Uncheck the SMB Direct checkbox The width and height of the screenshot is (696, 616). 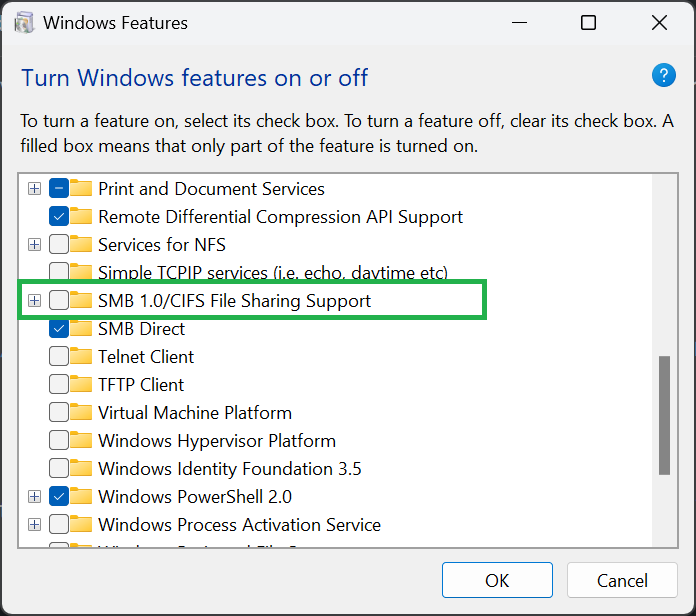point(58,329)
